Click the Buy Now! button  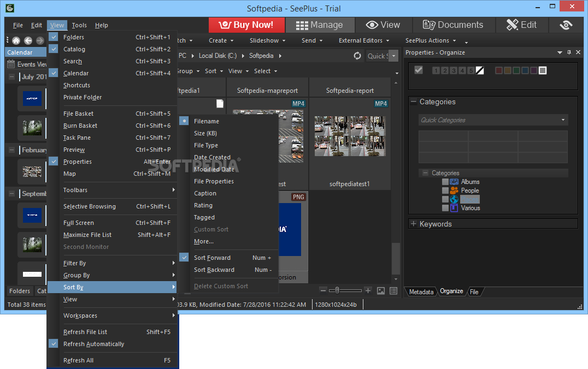[x=246, y=25]
